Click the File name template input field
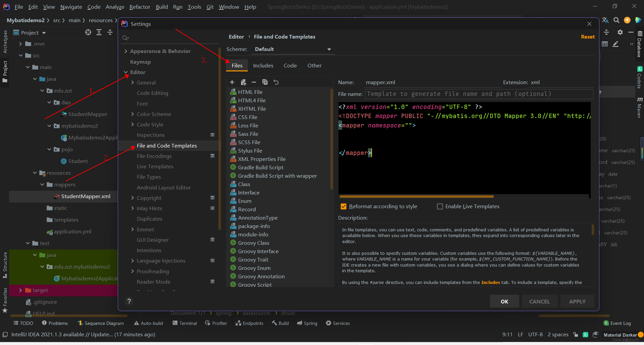This screenshot has height=345, width=644. [479, 94]
